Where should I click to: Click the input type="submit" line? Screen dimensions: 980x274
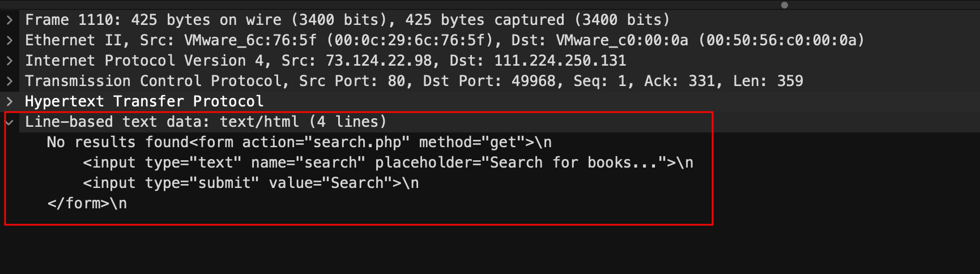pos(250,183)
